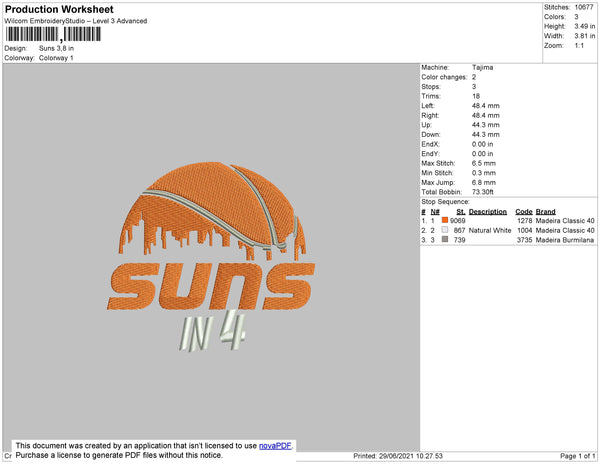Click the Natural White description text
600x464 pixels.
point(490,230)
